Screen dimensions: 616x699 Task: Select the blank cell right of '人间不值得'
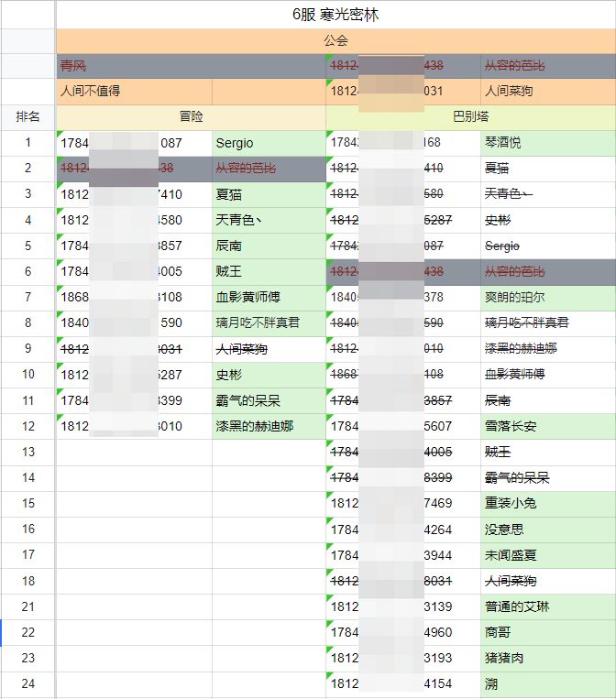point(269,92)
